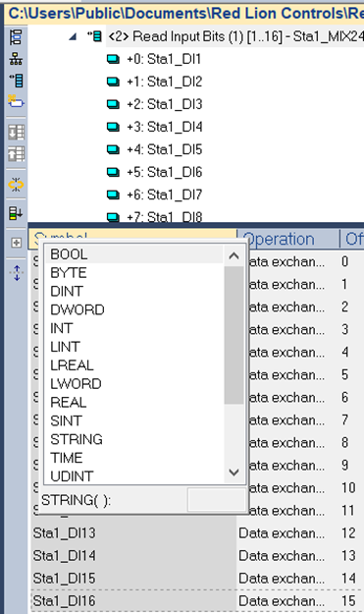The height and width of the screenshot is (614, 364).
Task: Select tree item +2: Sta1_DI3
Action: [x=164, y=104]
